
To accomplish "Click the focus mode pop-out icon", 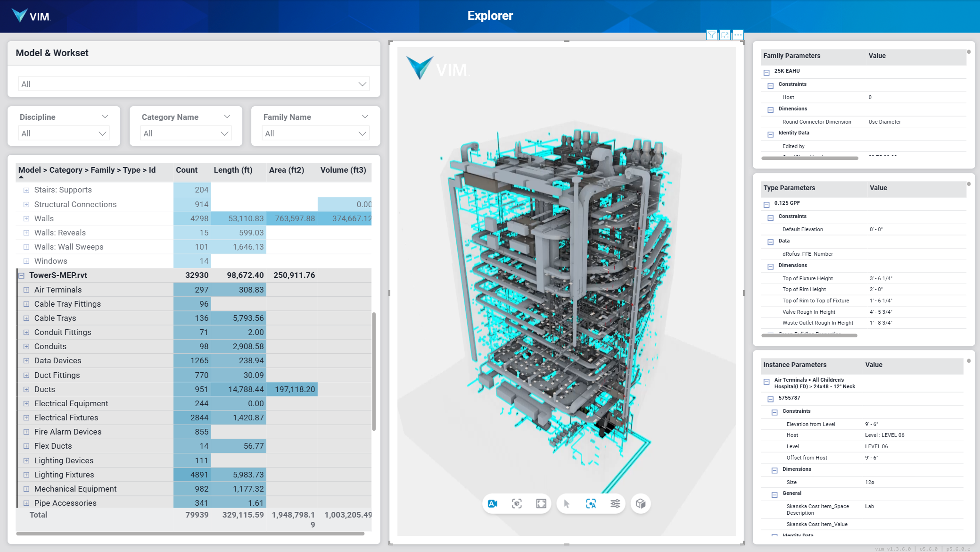I will pos(725,35).
